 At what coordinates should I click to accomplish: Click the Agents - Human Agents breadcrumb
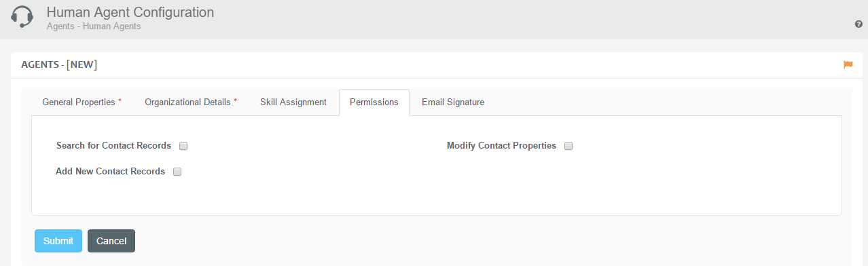(94, 26)
